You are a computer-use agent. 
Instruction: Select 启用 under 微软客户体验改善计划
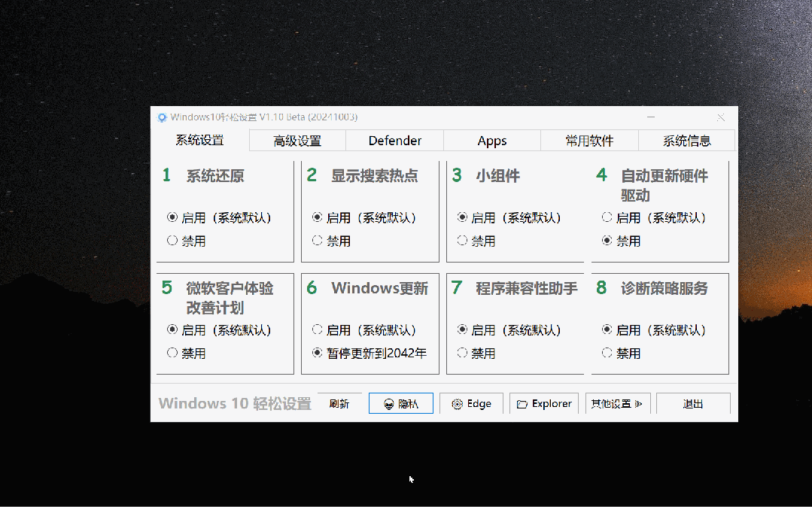(220, 330)
